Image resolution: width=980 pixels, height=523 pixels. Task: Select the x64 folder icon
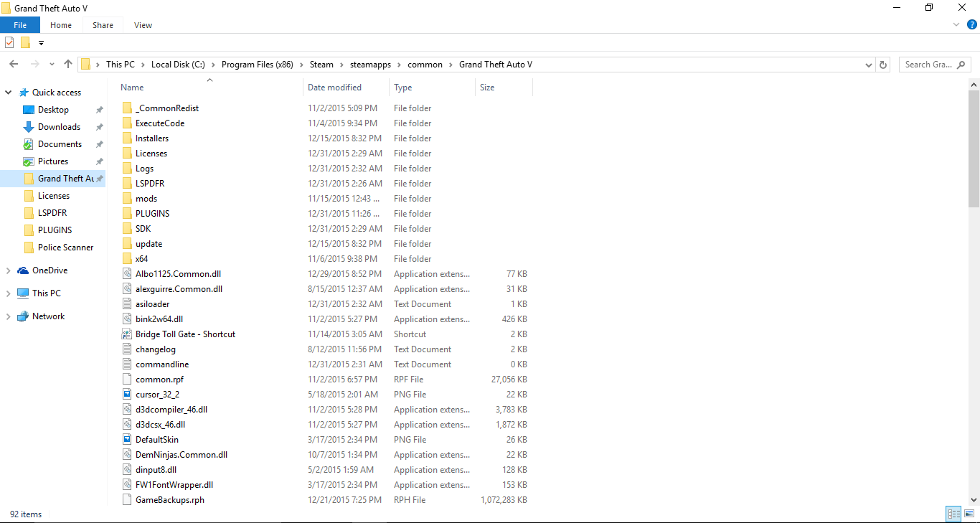tap(127, 259)
